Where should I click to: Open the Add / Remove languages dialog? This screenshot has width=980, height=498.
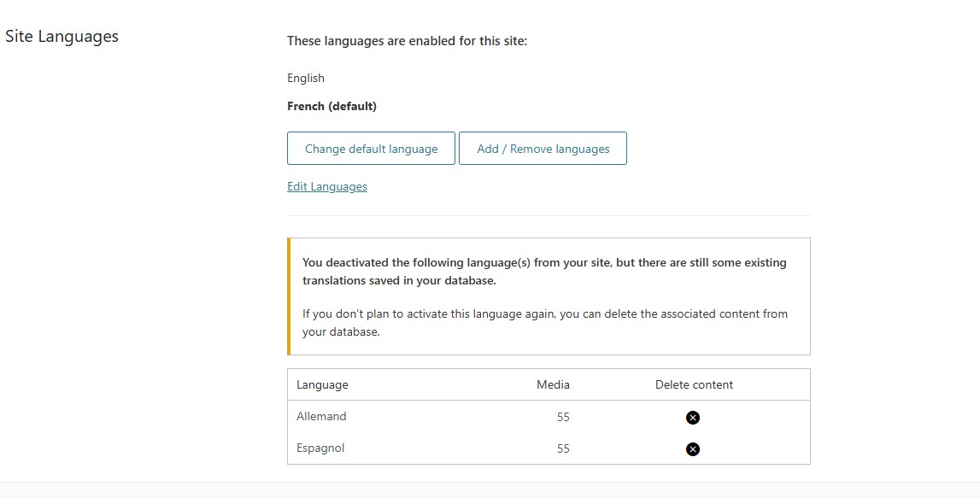(x=543, y=149)
